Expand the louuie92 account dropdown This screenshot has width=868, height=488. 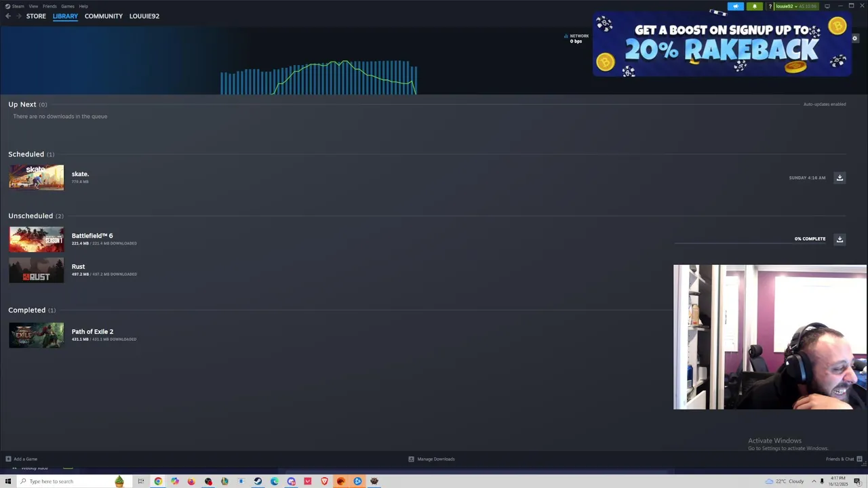796,6
